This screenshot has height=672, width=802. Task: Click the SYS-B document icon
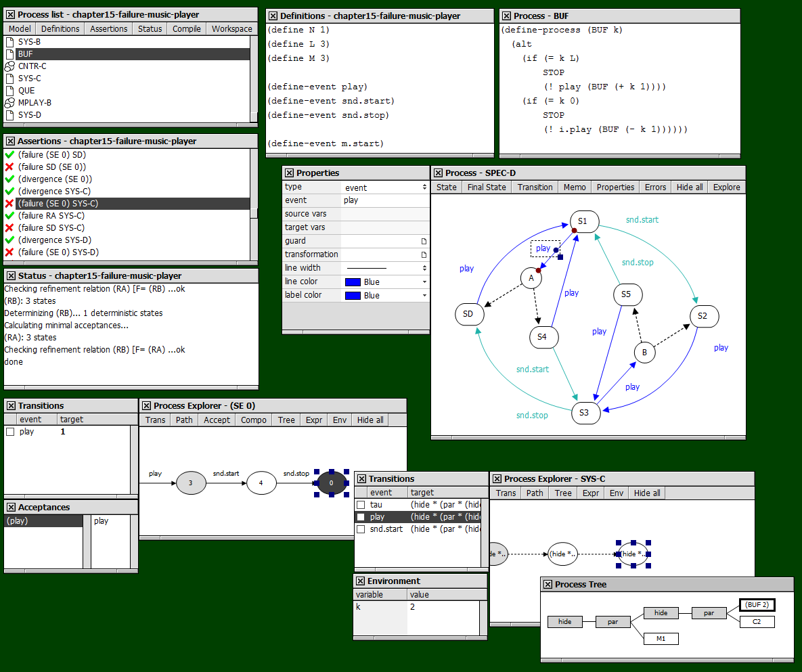(x=9, y=42)
